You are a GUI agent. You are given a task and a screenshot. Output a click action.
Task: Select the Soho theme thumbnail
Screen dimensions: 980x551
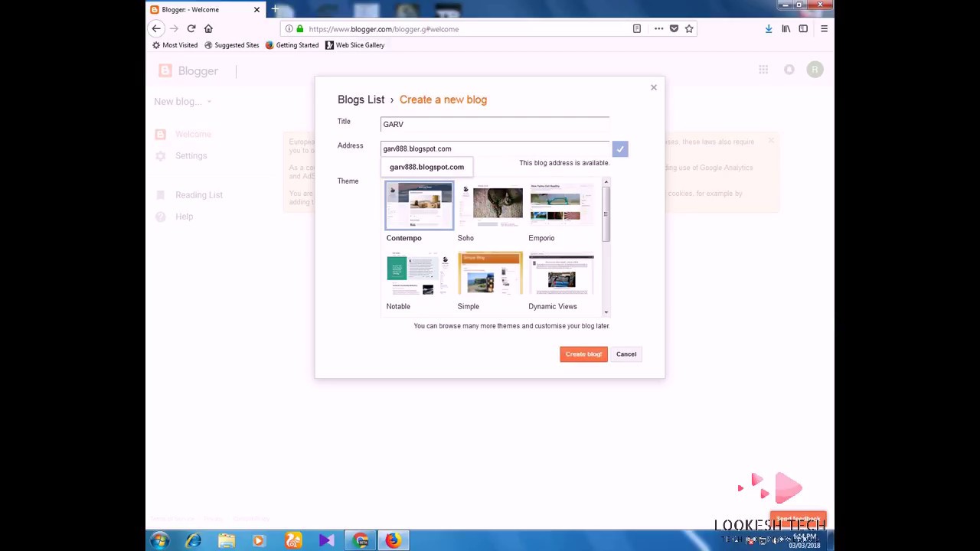pos(490,205)
